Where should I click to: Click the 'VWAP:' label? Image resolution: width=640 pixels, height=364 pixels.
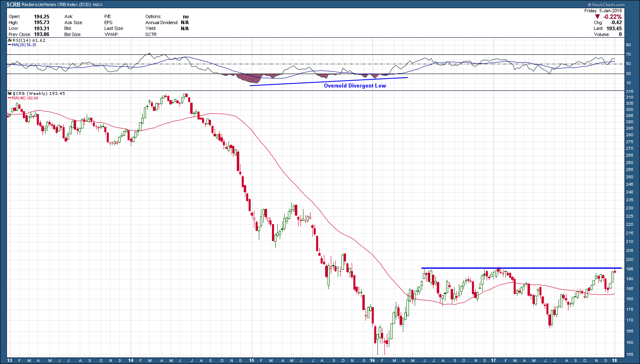click(111, 34)
